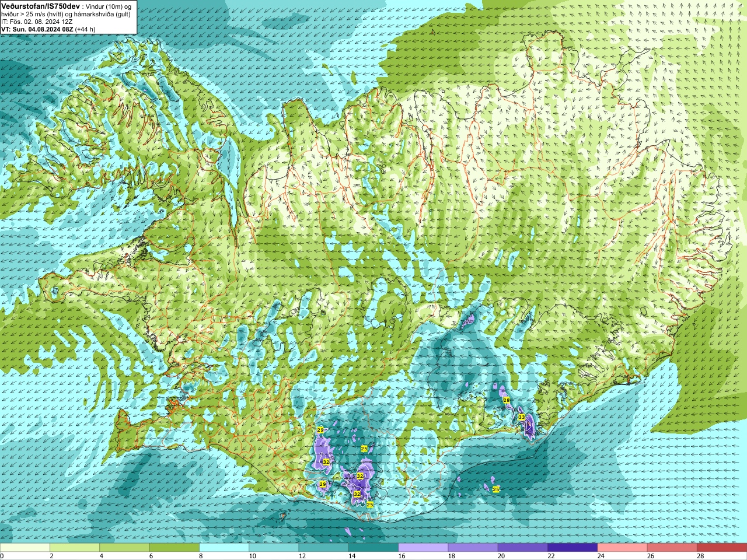Image resolution: width=747 pixels, height=560 pixels.
Task: Click the legend scale number 6
Action: pos(152,556)
